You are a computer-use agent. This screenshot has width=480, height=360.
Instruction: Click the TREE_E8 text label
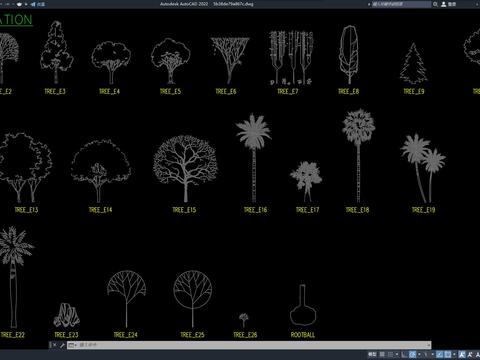pyautogui.click(x=349, y=91)
